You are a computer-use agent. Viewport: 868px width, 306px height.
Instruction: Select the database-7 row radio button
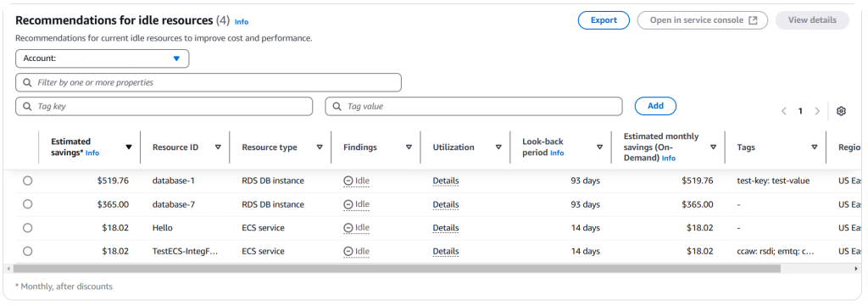point(28,204)
